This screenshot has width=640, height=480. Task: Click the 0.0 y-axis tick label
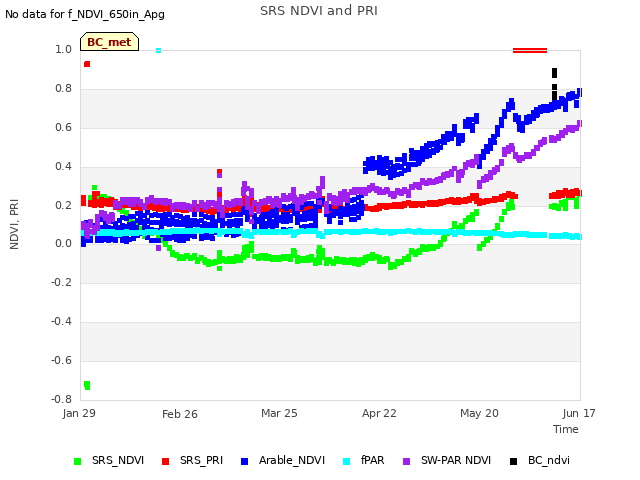(64, 244)
